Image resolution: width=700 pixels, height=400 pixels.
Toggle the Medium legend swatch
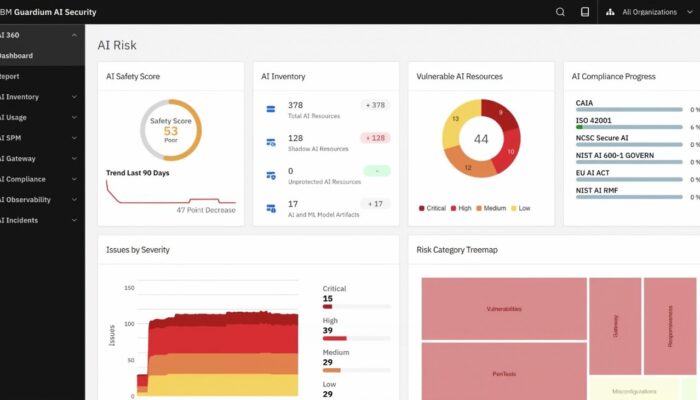[479, 208]
